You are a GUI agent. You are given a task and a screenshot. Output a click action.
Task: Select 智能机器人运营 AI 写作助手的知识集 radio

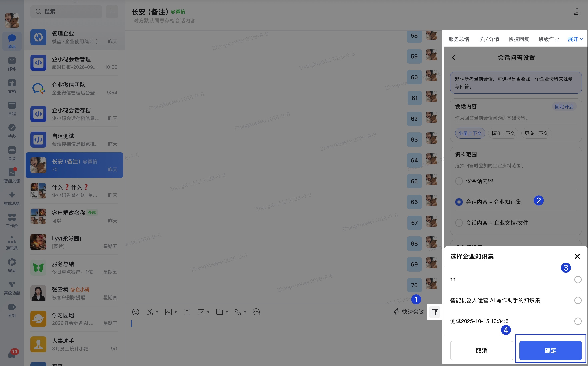click(578, 300)
